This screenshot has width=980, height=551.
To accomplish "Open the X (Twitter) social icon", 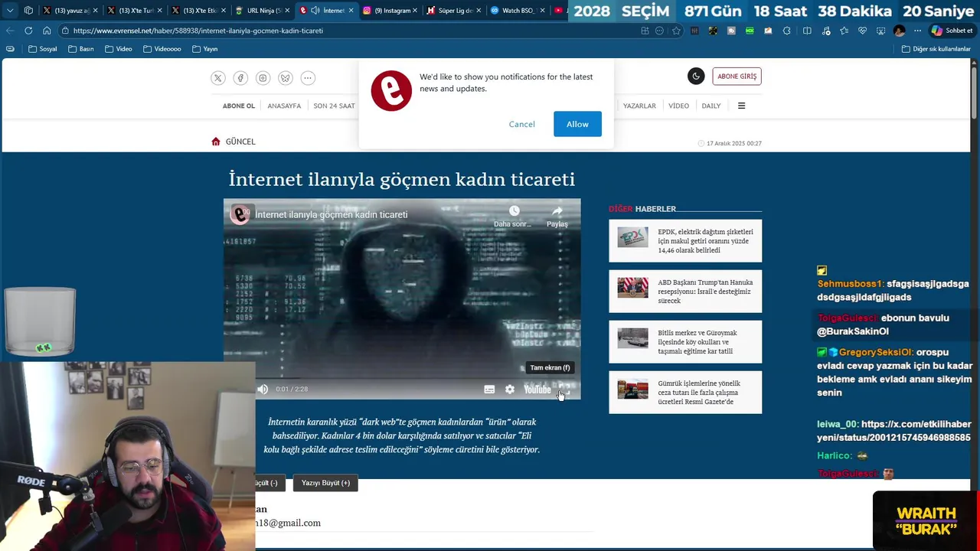I will [218, 78].
